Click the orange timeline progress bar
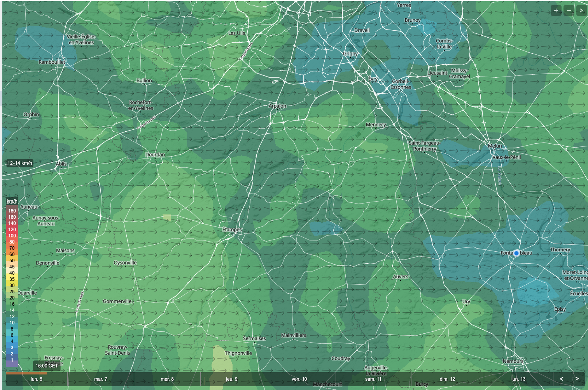Viewport: 588px width, 390px height. pyautogui.click(x=26, y=373)
